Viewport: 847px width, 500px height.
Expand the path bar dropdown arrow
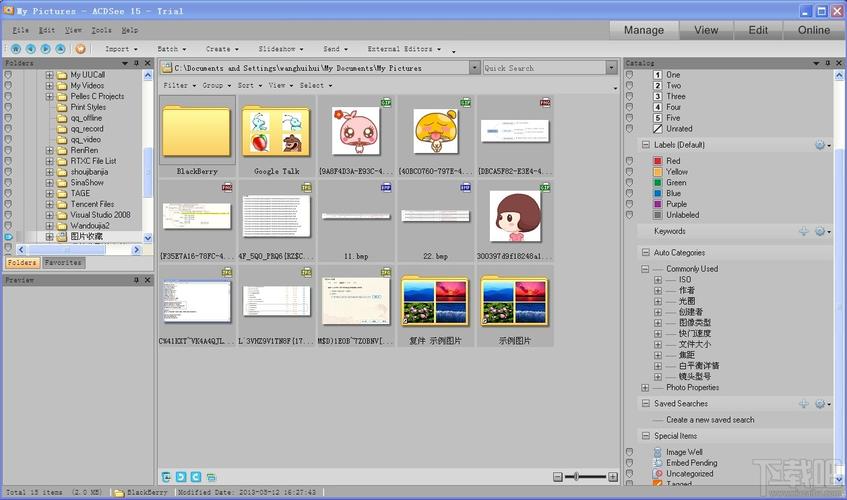[x=474, y=67]
